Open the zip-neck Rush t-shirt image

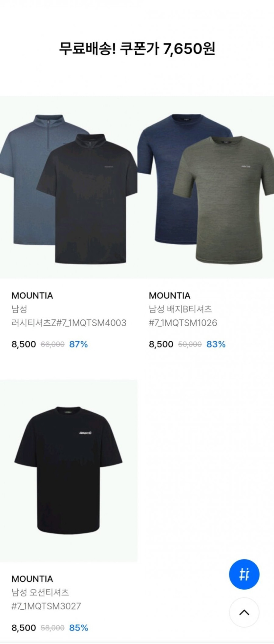pos(69,187)
